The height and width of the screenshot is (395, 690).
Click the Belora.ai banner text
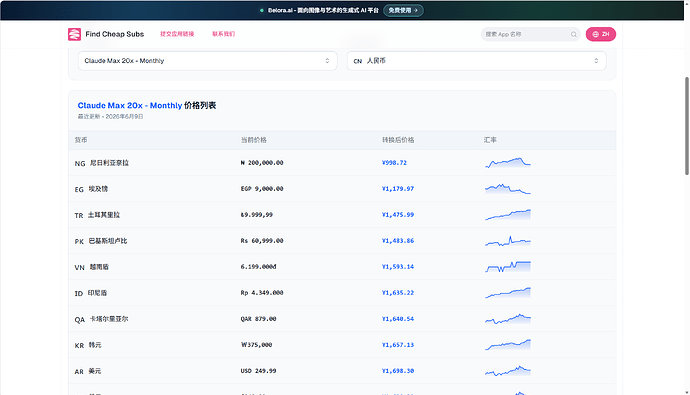point(323,10)
